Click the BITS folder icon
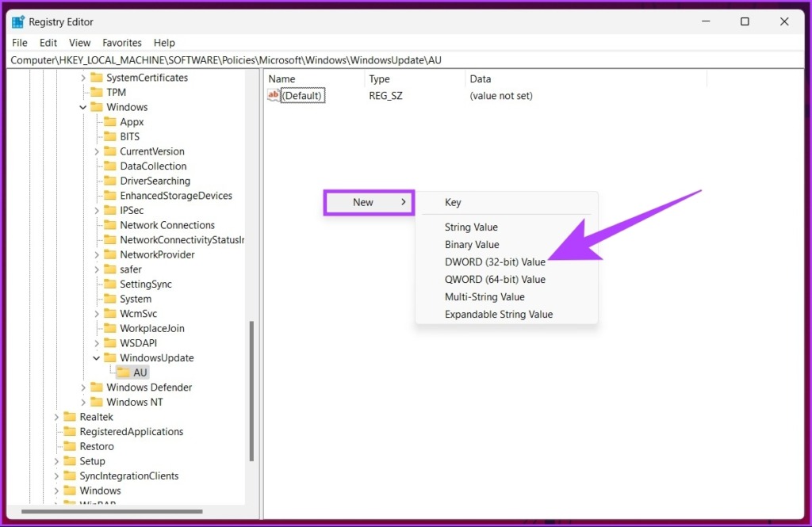Screen dimensions: 812x527 click(109, 136)
